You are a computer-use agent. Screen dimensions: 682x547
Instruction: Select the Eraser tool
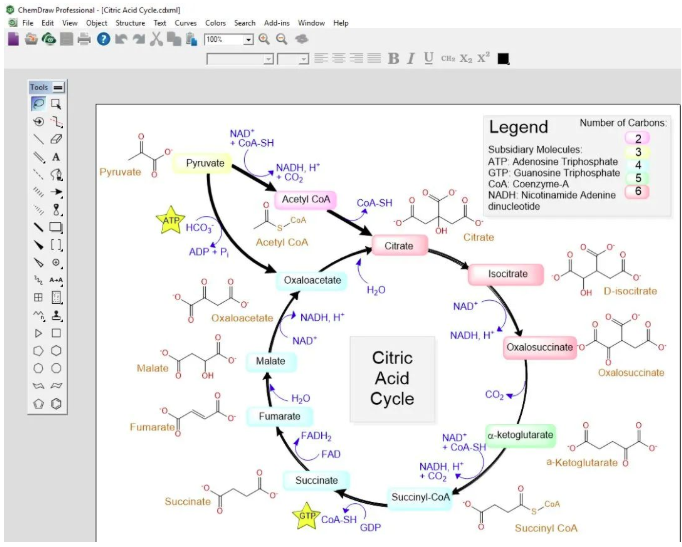(56, 139)
